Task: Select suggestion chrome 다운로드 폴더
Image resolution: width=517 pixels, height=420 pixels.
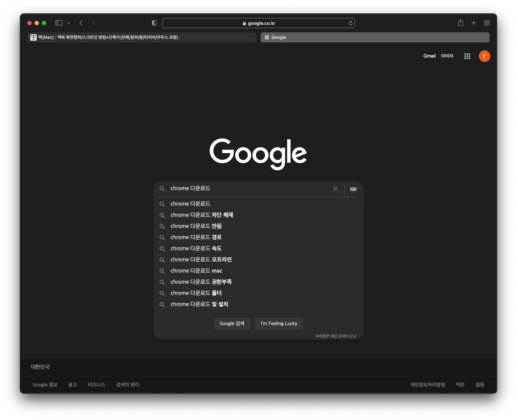Action: click(x=258, y=293)
